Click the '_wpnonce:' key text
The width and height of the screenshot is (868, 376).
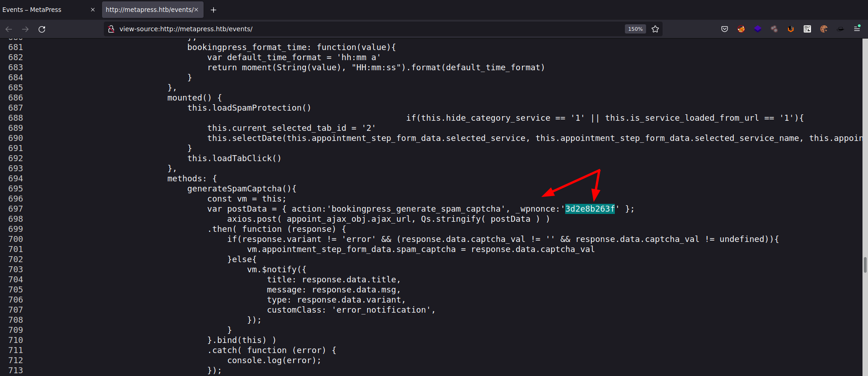pos(538,209)
